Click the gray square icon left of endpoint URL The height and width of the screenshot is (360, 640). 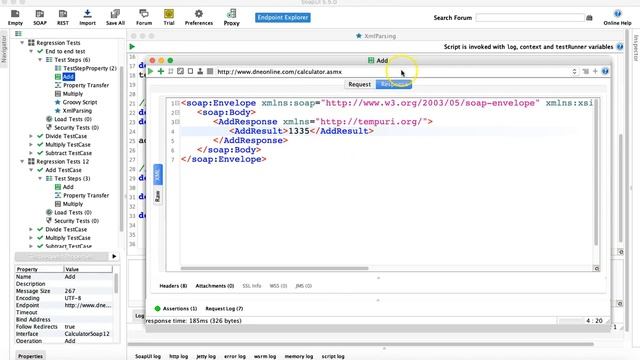[x=210, y=71]
